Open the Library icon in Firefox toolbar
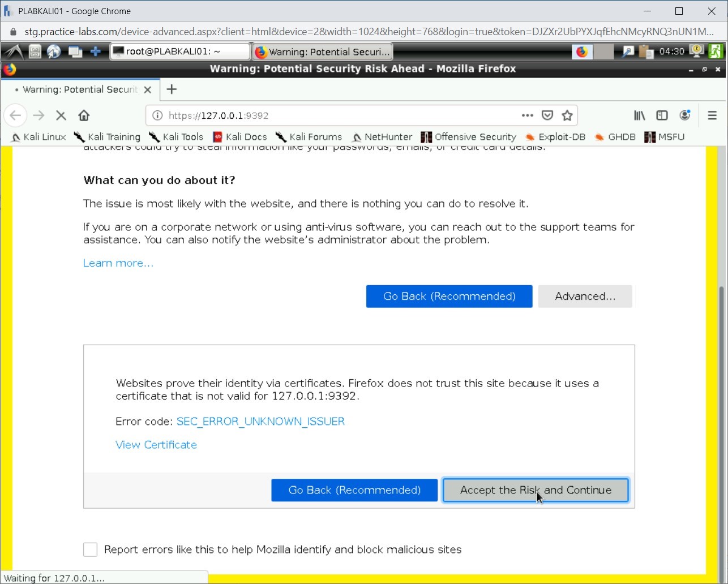728x584 pixels. (640, 115)
